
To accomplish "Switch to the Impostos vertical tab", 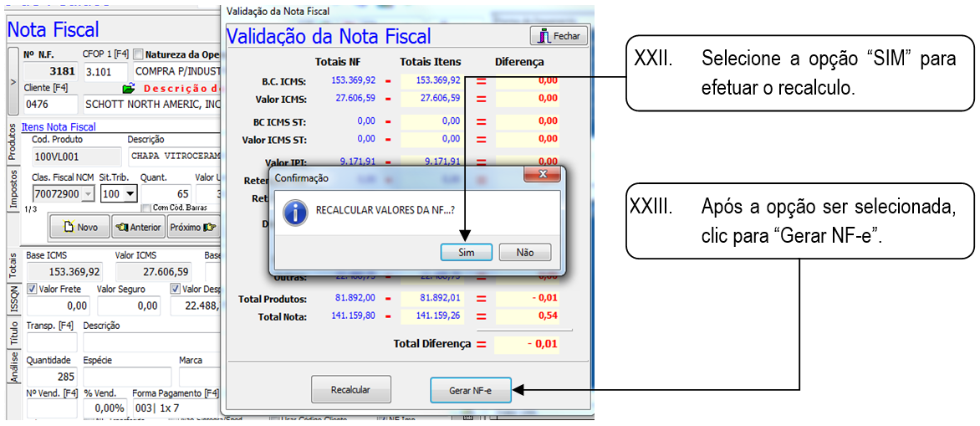I will coord(13,189).
